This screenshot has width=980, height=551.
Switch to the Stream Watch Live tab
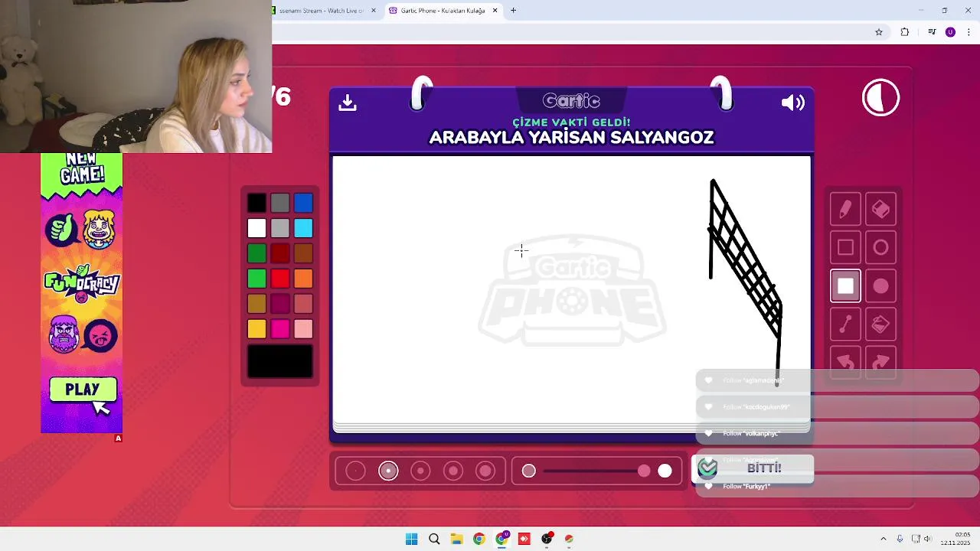tap(322, 11)
